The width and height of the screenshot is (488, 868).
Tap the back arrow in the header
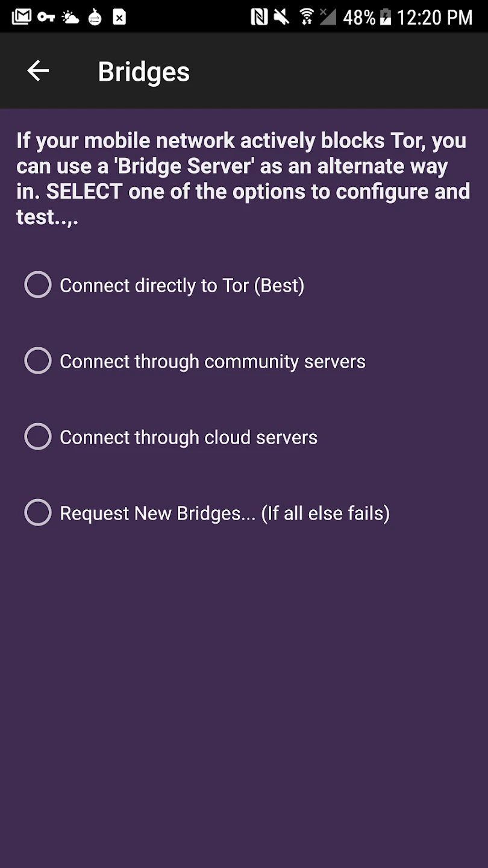[38, 71]
